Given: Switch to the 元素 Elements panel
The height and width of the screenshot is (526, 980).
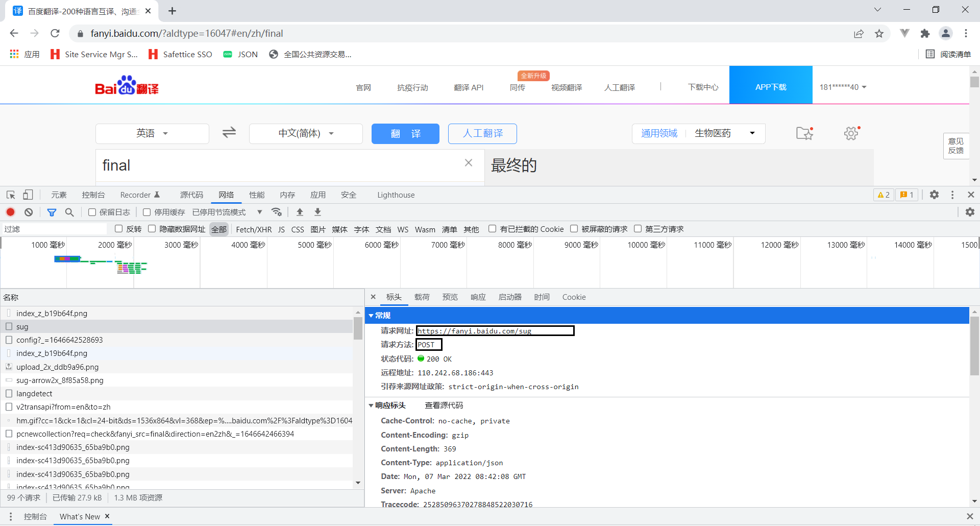Looking at the screenshot, I should (x=59, y=195).
